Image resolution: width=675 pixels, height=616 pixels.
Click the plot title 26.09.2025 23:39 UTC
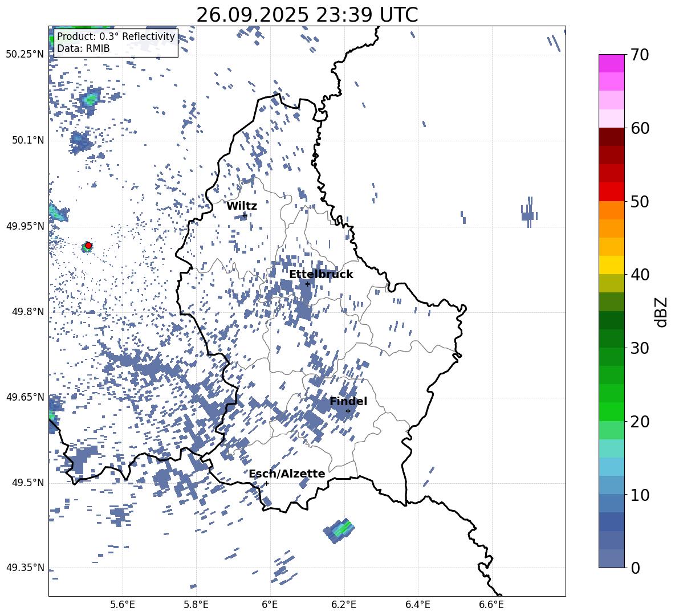tap(307, 15)
